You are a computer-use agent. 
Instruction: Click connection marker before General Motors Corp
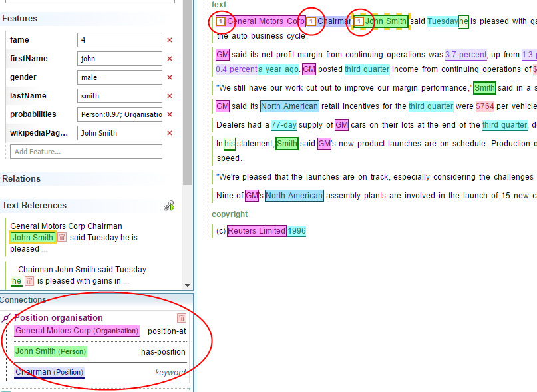click(x=220, y=21)
